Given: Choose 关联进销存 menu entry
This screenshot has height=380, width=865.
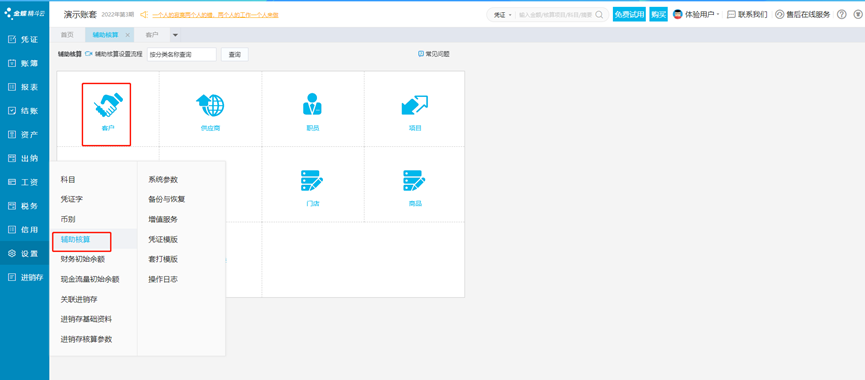Looking at the screenshot, I should 79,299.
